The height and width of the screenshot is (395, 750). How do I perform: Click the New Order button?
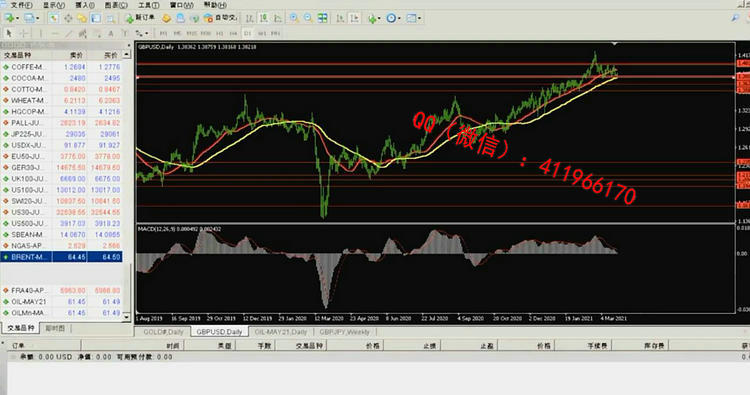point(140,18)
